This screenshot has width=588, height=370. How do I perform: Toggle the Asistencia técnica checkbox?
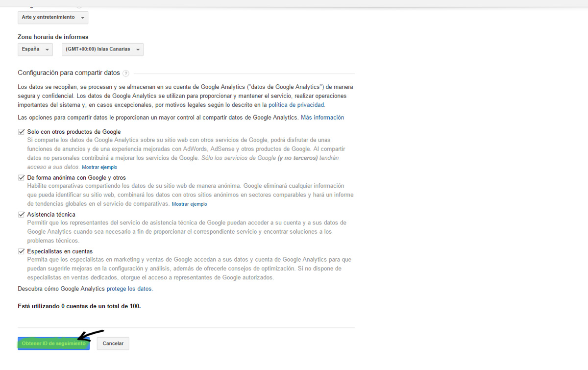pos(21,214)
